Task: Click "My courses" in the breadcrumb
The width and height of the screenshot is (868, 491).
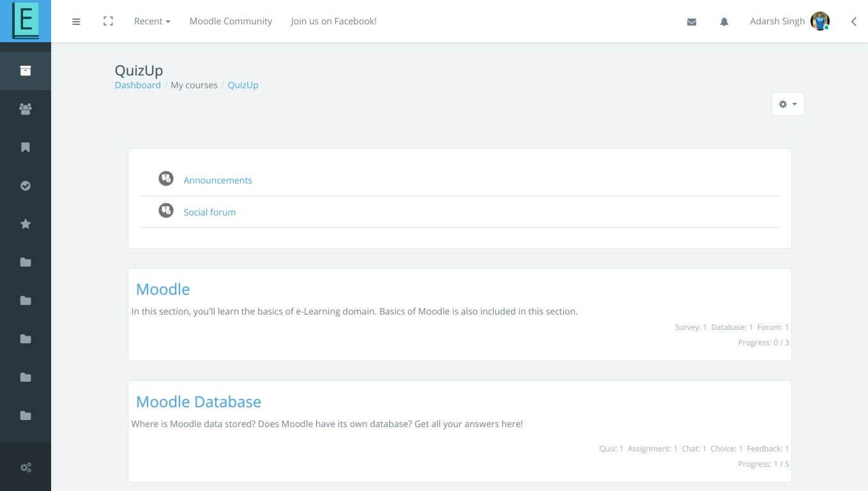Action: point(194,85)
